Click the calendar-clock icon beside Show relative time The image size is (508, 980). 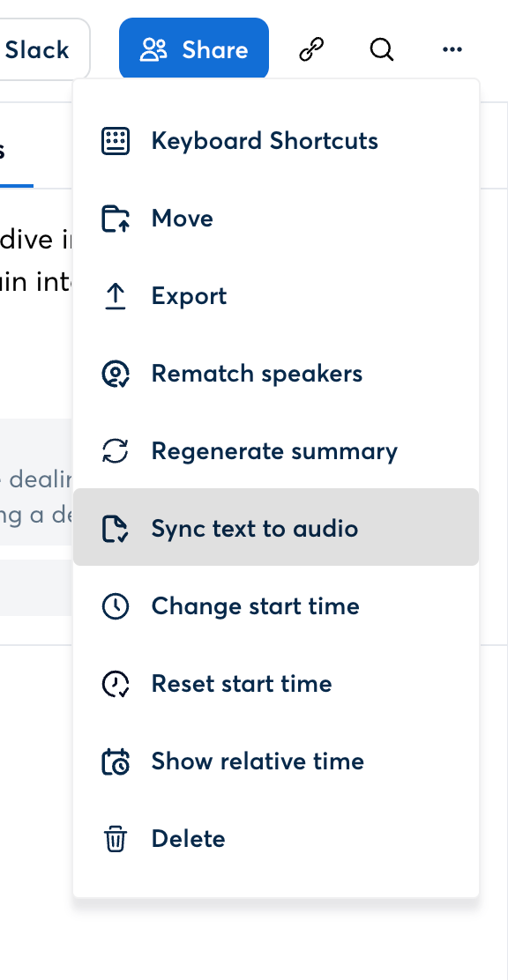pos(116,761)
